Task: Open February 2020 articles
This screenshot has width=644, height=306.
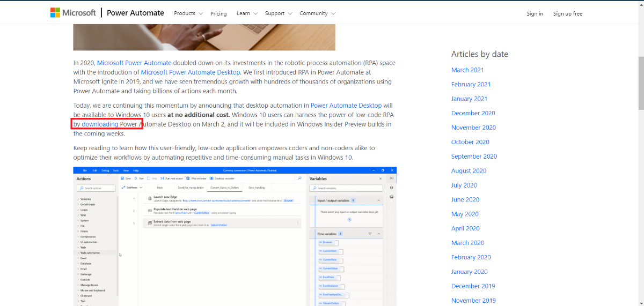Action: point(471,257)
